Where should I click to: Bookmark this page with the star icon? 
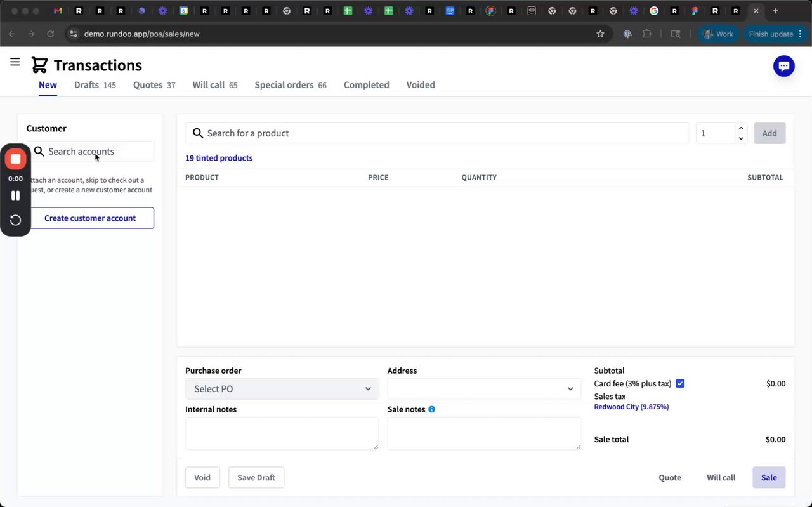tap(600, 34)
